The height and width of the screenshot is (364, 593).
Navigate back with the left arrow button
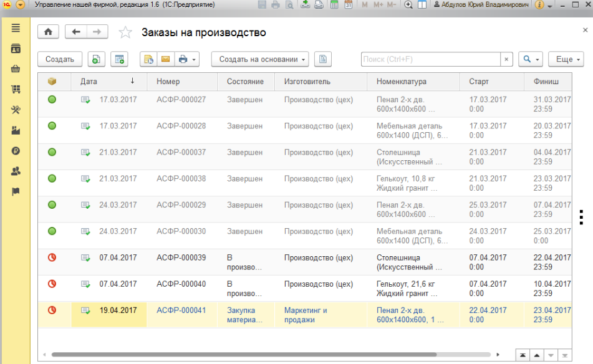[x=76, y=32]
